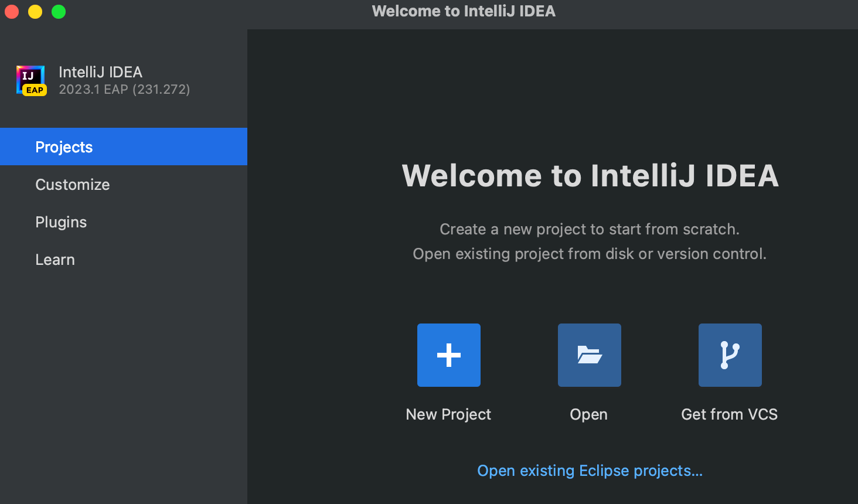Click the "Open" text label
The image size is (858, 504).
588,414
